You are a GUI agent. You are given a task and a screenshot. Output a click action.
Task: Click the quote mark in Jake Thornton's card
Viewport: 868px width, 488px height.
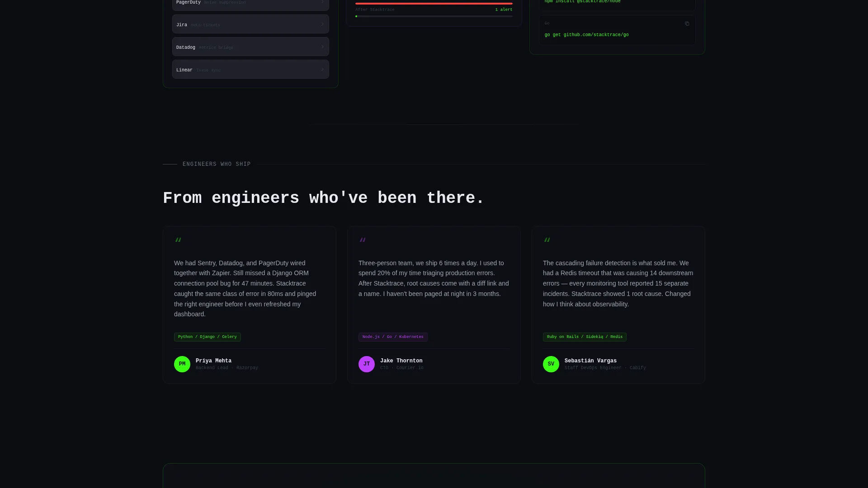point(363,240)
